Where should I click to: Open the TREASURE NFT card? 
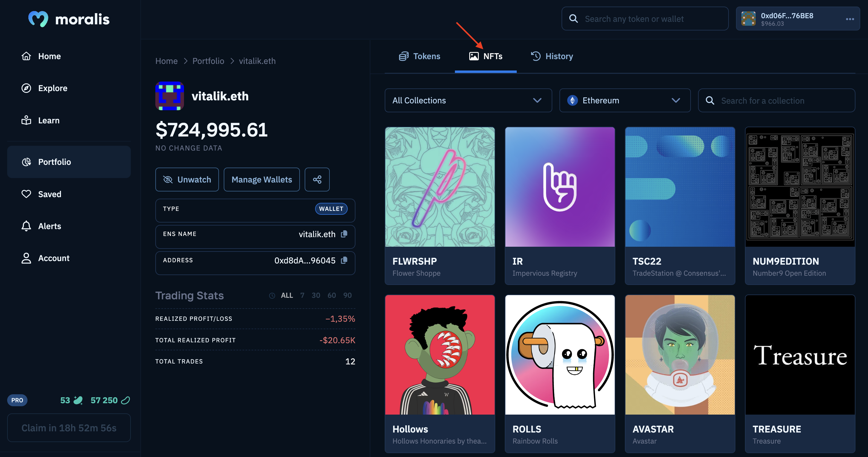click(x=800, y=374)
